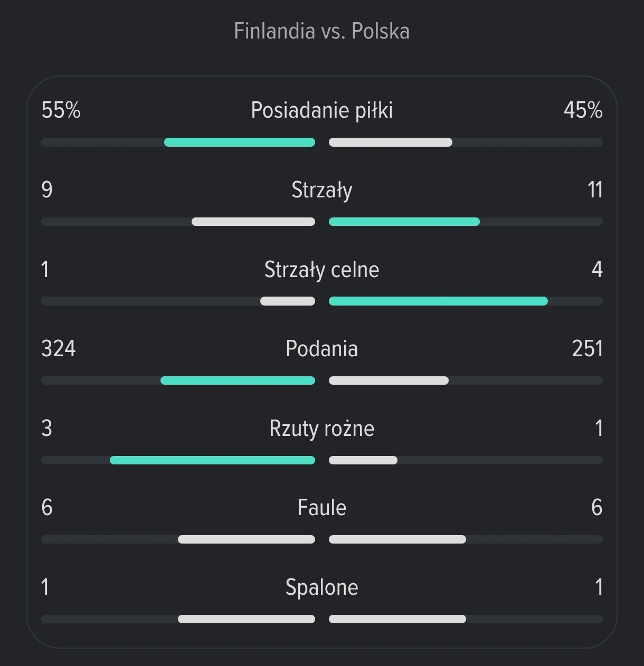This screenshot has height=666, width=644.
Task: Select the Faule stat label
Action: [321, 508]
